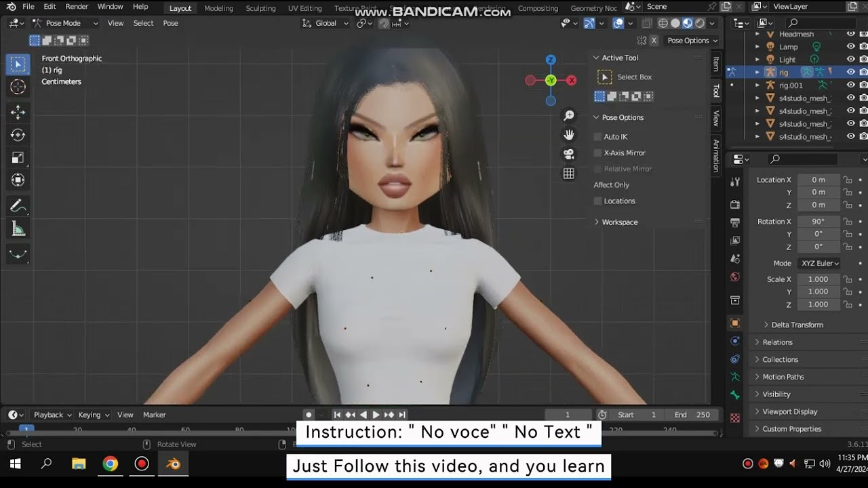This screenshot has height=488, width=868.
Task: Switch to wireframe viewport shading
Action: [663, 23]
